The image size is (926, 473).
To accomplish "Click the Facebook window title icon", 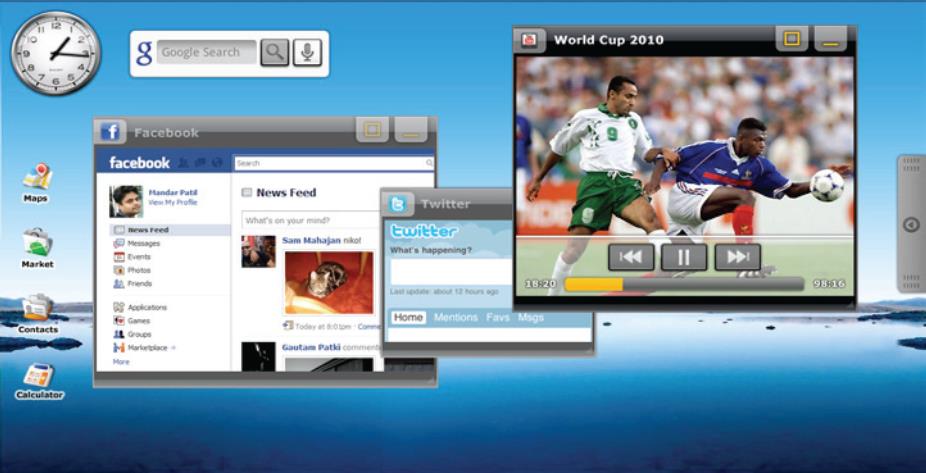I will click(x=110, y=132).
